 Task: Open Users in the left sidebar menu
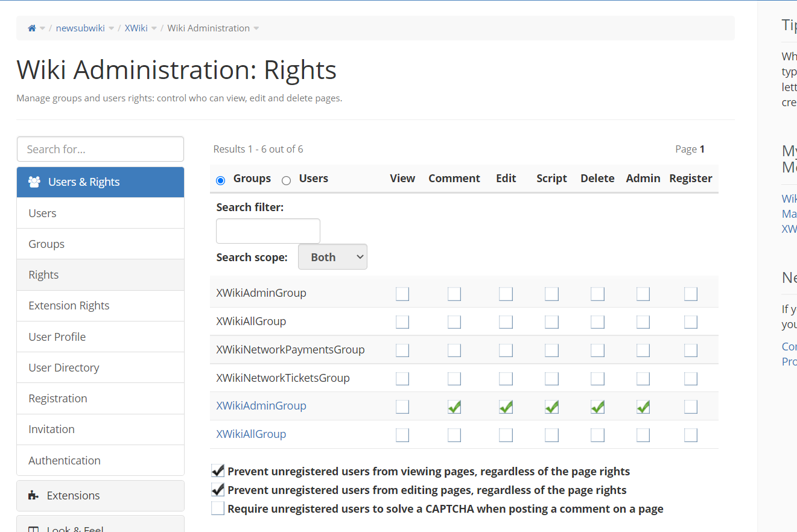tap(100, 213)
